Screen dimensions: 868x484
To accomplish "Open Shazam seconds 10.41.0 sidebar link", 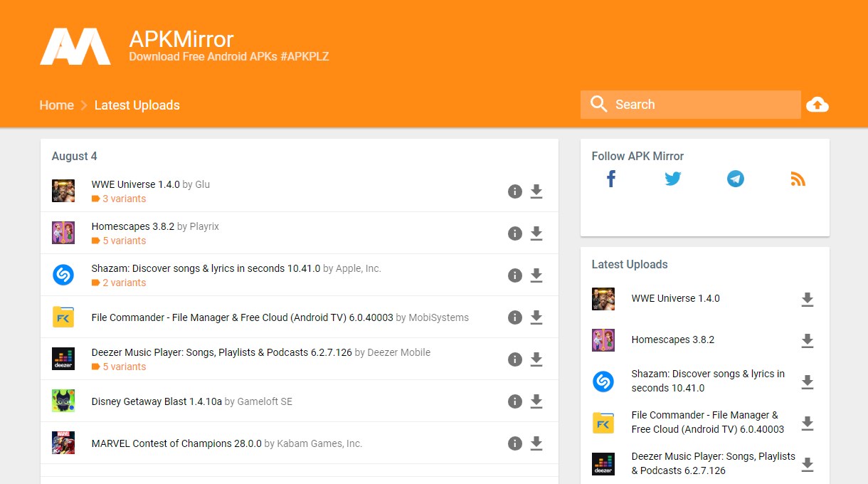I will (708, 381).
